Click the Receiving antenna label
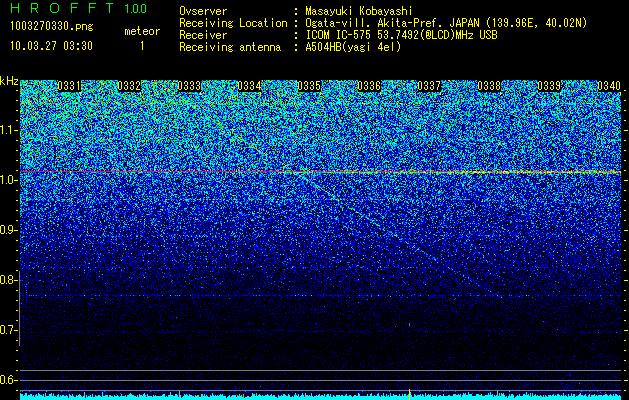 point(230,47)
